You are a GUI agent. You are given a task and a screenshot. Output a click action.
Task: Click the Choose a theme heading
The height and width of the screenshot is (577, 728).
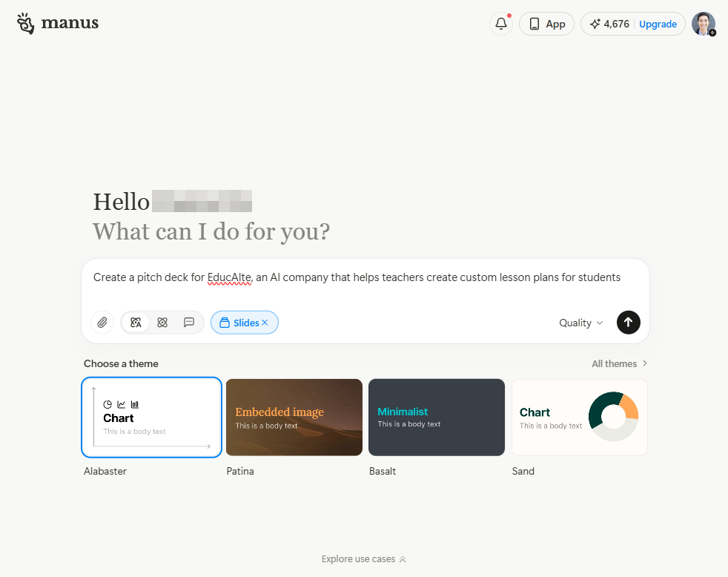(x=121, y=363)
